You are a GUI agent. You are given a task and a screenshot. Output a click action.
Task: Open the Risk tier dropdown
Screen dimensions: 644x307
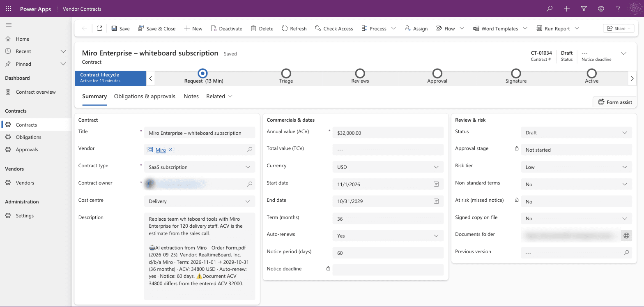point(576,167)
